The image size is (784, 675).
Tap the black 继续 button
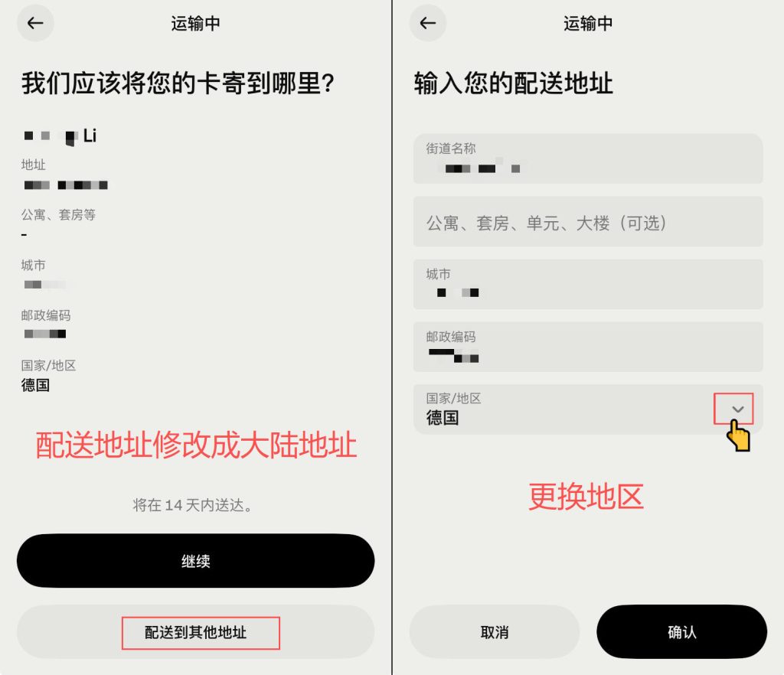pyautogui.click(x=195, y=560)
